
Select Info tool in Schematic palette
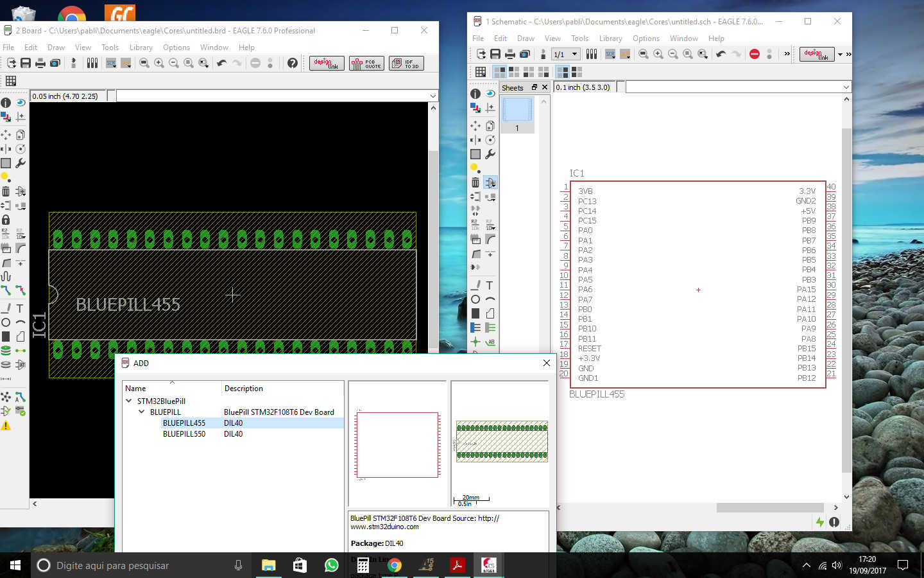tap(475, 94)
